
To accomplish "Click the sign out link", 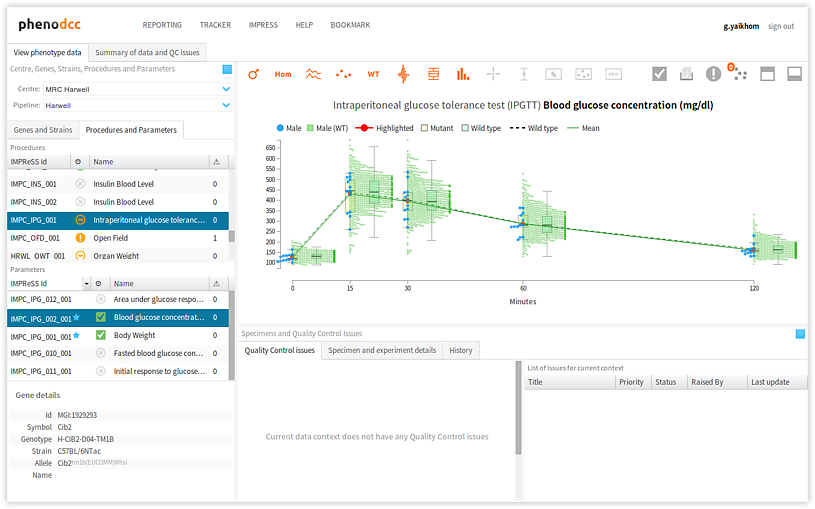I will 781,26.
